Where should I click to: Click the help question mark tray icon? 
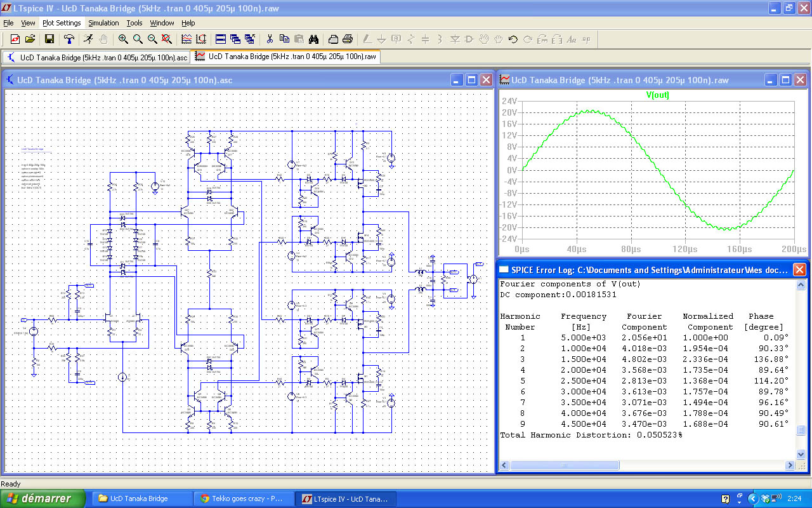(725, 498)
